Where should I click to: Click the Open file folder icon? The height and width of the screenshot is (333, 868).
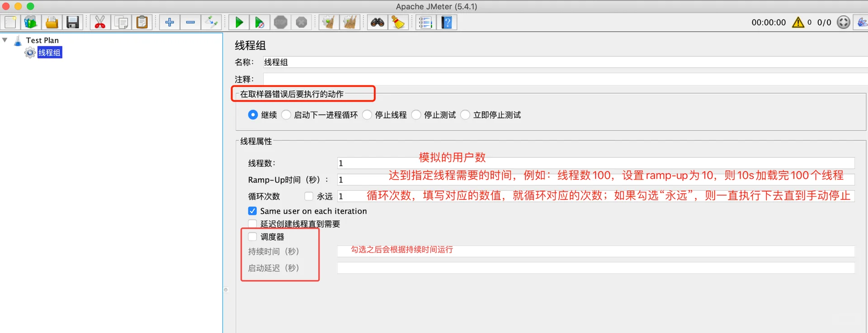(52, 22)
